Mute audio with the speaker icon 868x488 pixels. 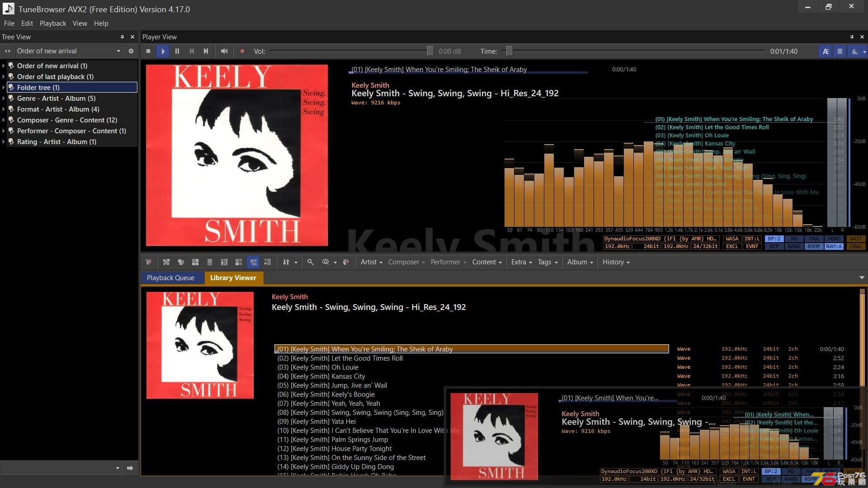point(224,51)
